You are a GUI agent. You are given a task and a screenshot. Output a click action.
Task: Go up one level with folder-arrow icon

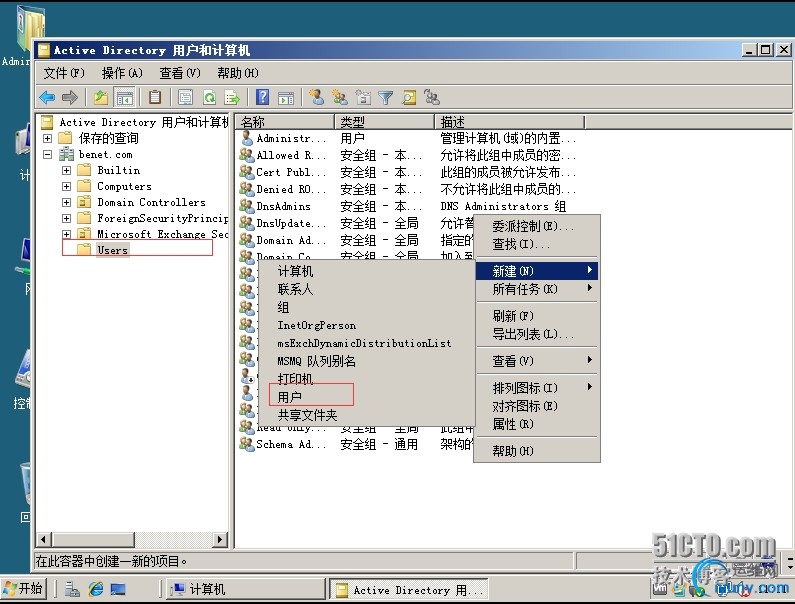(x=101, y=97)
